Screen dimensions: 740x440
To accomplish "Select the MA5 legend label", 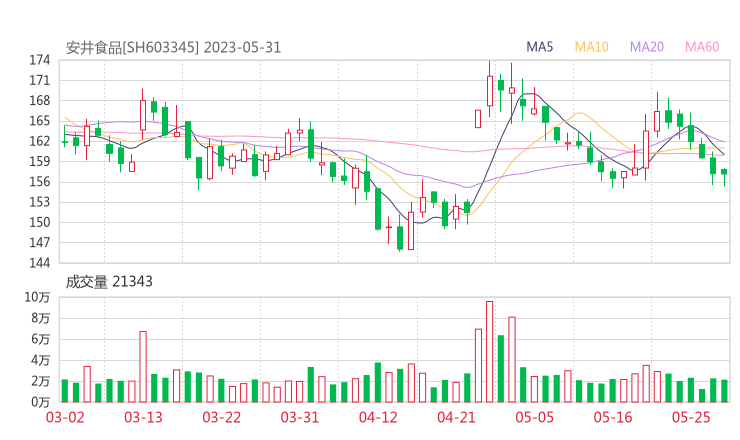I will click(x=539, y=47).
